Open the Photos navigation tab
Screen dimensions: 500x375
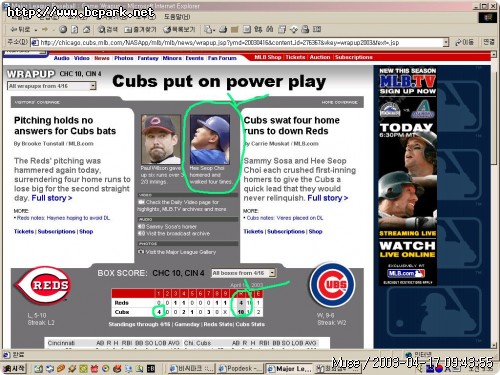pyautogui.click(x=124, y=58)
